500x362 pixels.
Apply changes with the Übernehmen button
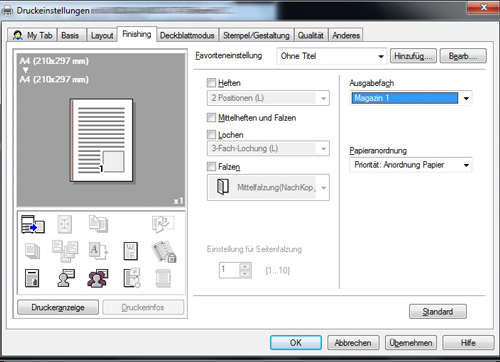(x=411, y=343)
